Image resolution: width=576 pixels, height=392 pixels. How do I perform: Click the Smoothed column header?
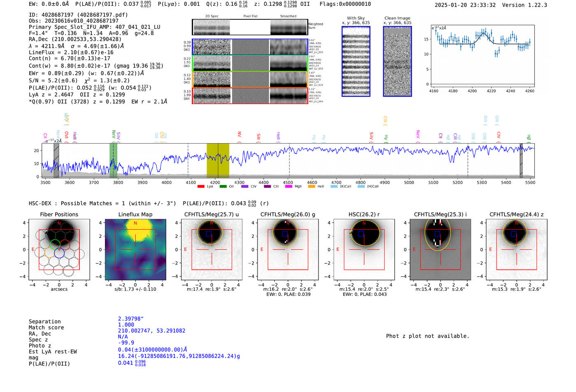(x=288, y=16)
